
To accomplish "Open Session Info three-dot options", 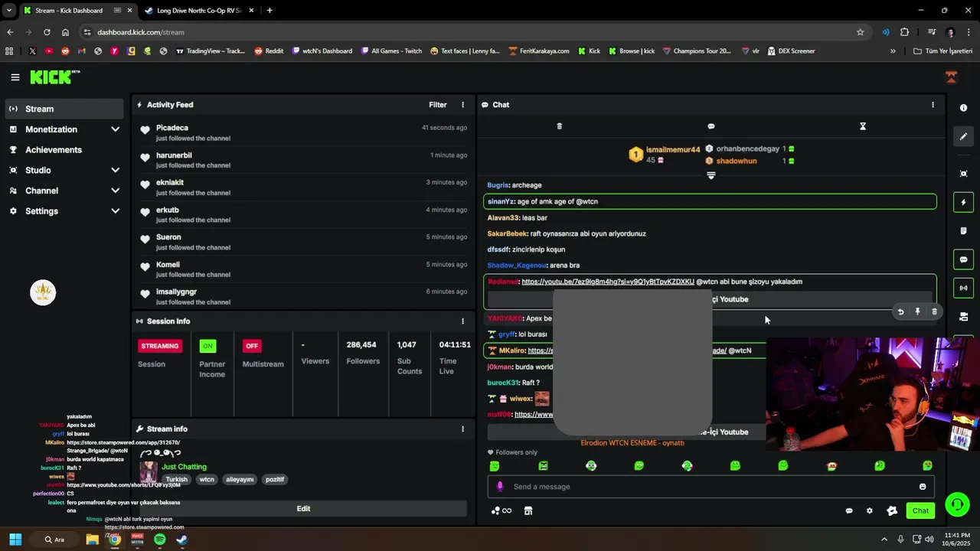I will (x=462, y=321).
